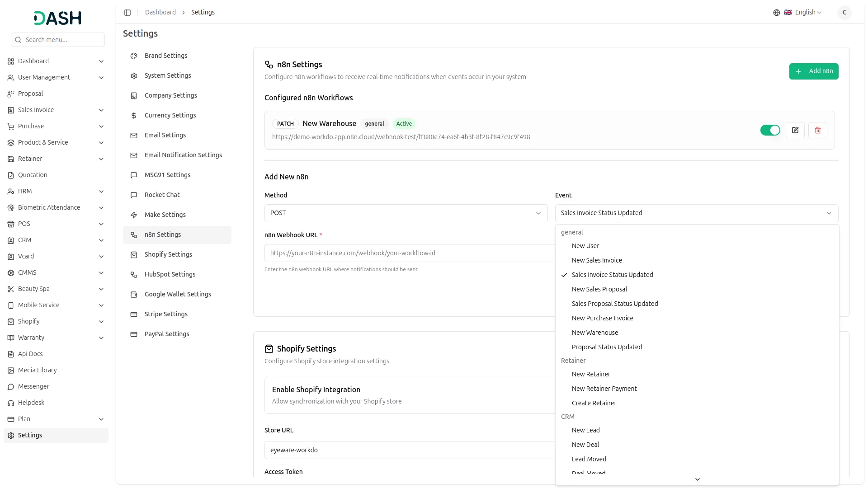Click scroll-down arrow at event list bottom
Screen dimensions: 868x488
coord(697,479)
